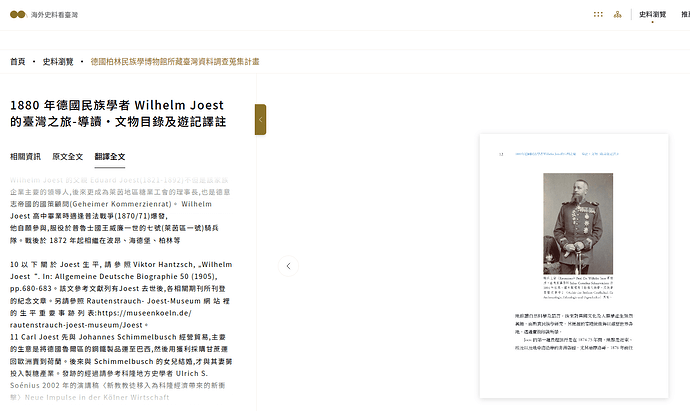Screen dimensions: 690x411
Task: Click the scanned book page preview
Action: (x=574, y=266)
